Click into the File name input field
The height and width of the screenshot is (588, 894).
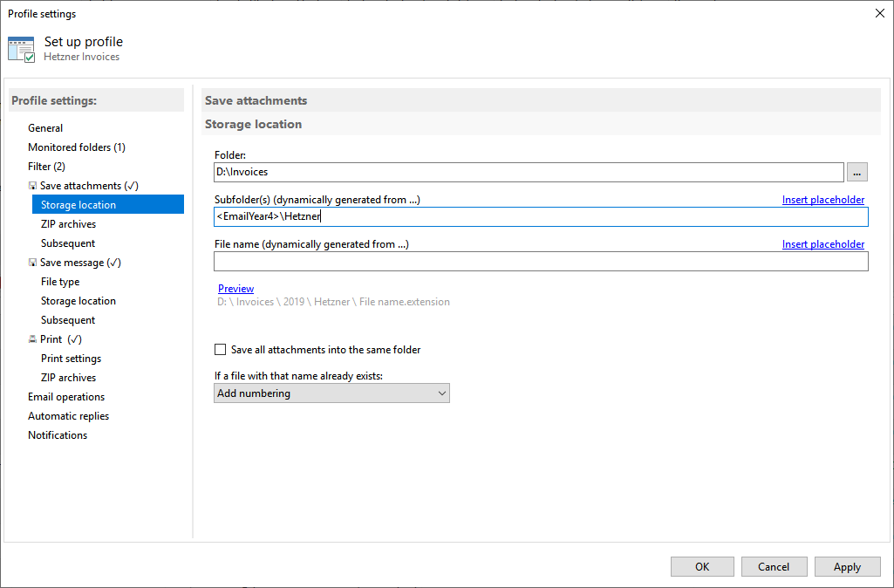[541, 262]
